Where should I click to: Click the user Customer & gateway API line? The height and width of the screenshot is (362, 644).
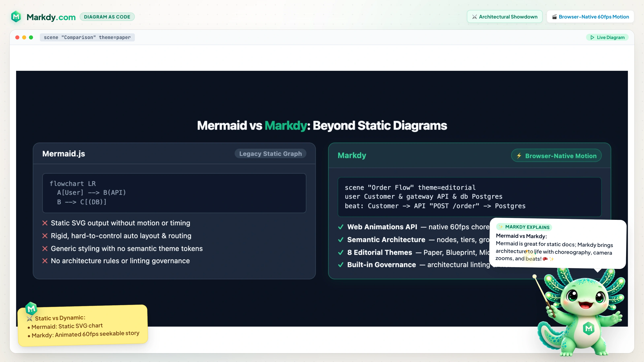pyautogui.click(x=423, y=197)
